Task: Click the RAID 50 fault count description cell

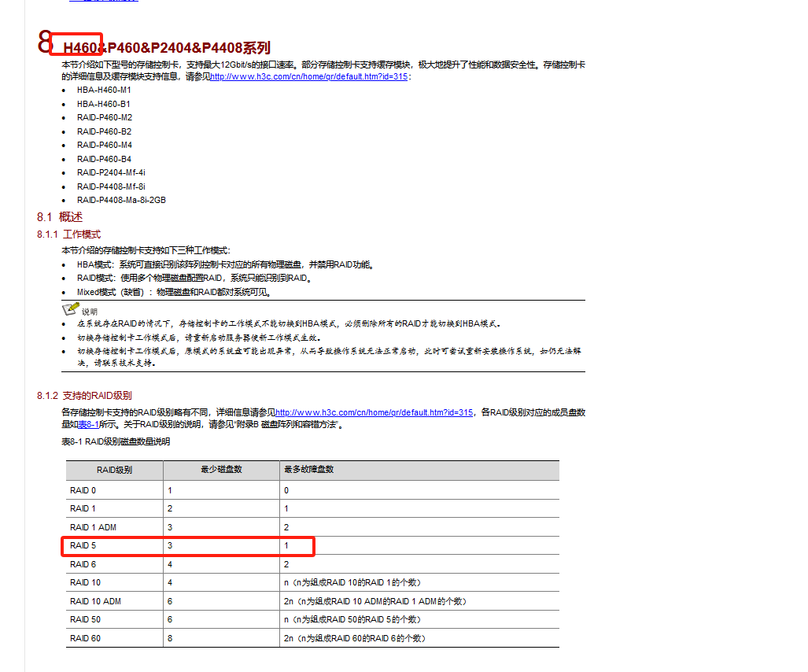Action: point(419,619)
